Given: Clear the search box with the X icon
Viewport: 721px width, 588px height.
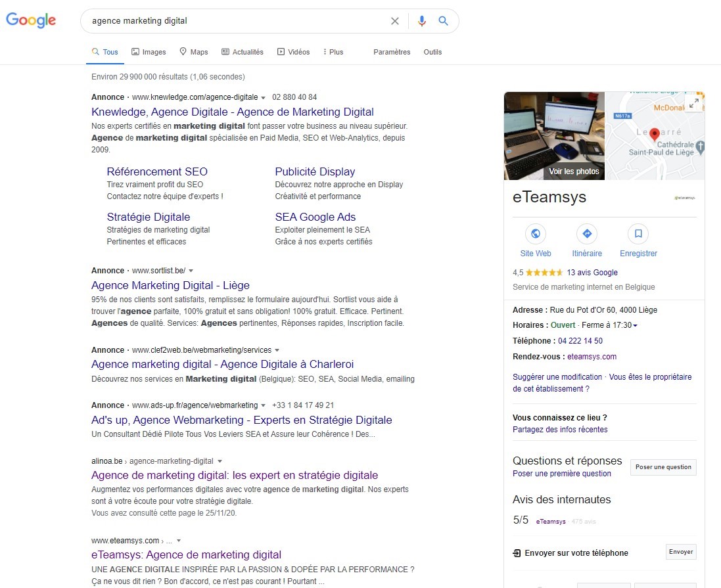Looking at the screenshot, I should [394, 20].
